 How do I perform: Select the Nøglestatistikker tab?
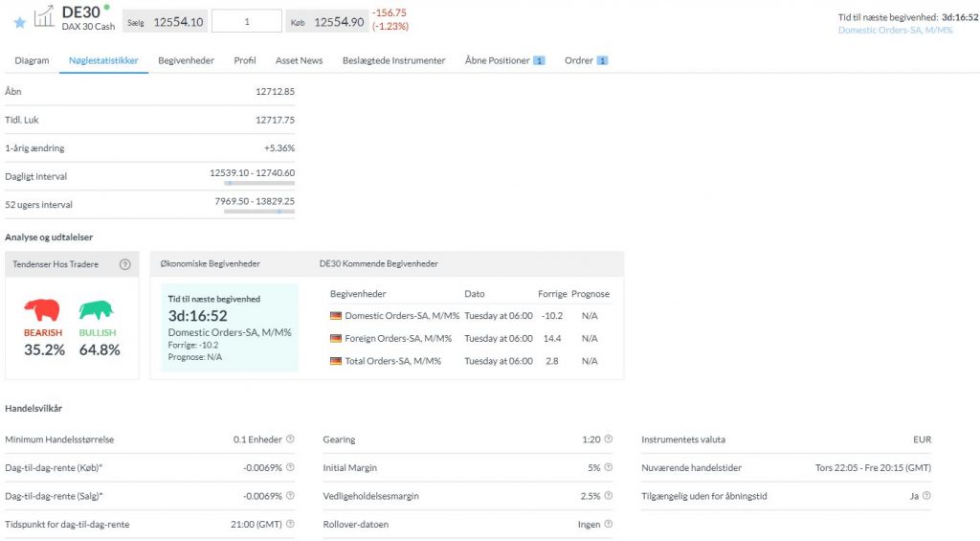pos(103,60)
